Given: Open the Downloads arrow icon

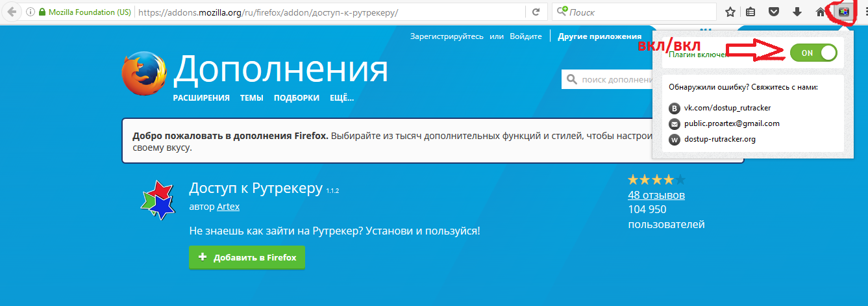Looking at the screenshot, I should (x=797, y=12).
